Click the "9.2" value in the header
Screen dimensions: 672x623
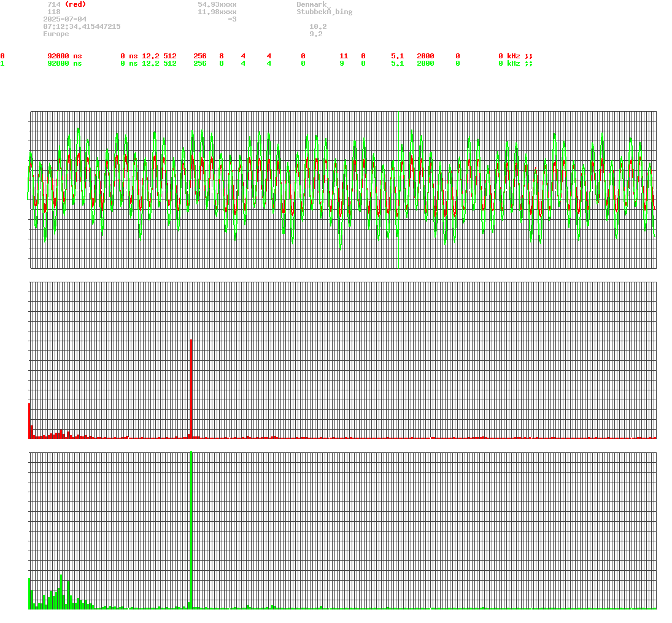[316, 34]
